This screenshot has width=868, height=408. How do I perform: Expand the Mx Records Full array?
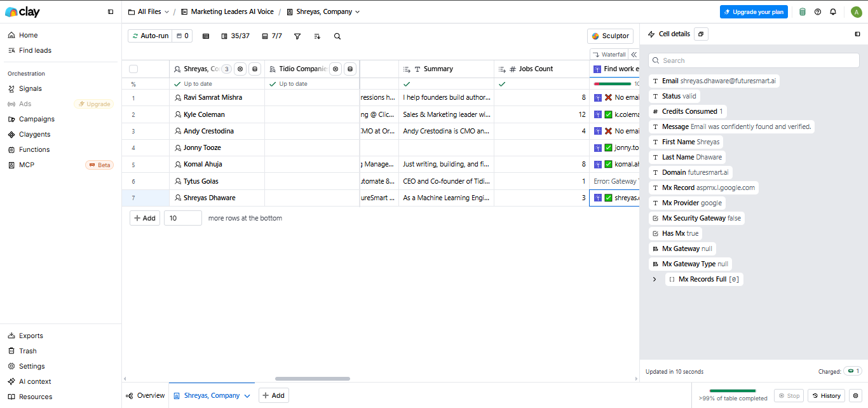click(654, 279)
